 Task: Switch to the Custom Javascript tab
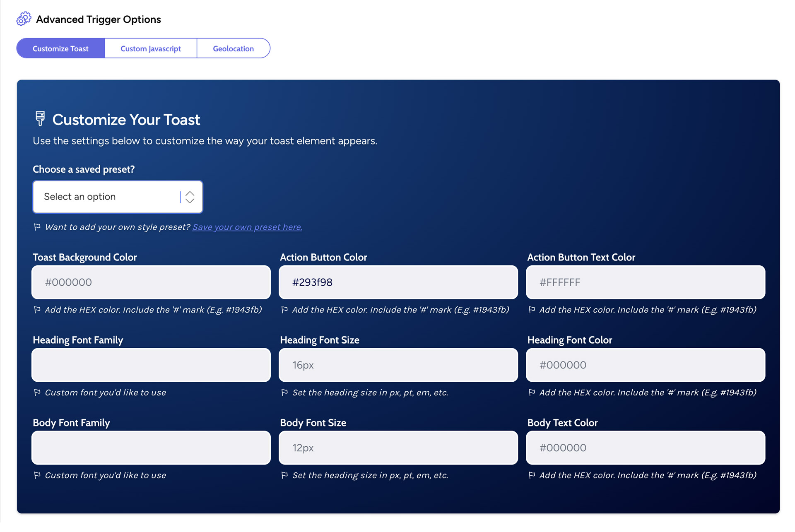coord(151,48)
